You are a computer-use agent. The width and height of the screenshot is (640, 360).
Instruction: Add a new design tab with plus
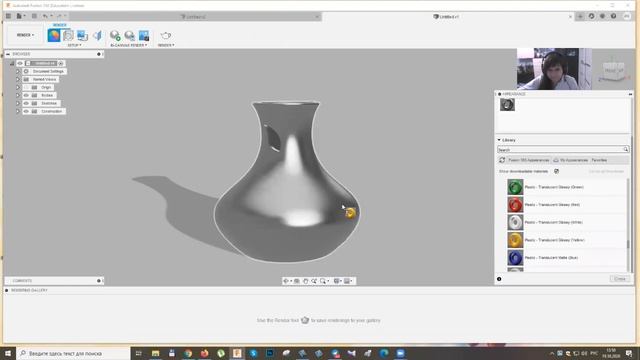point(580,16)
